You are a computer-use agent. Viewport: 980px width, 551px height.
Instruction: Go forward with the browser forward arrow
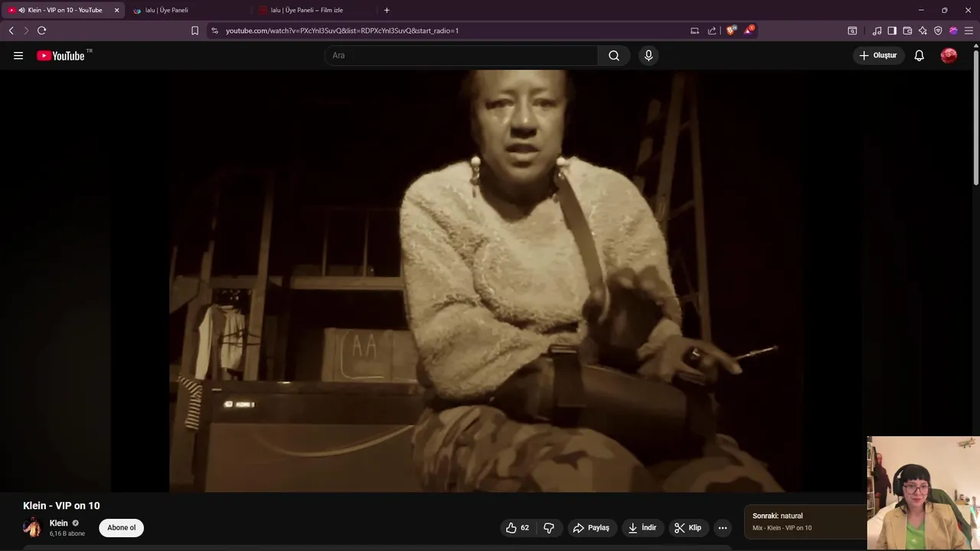tap(25, 31)
